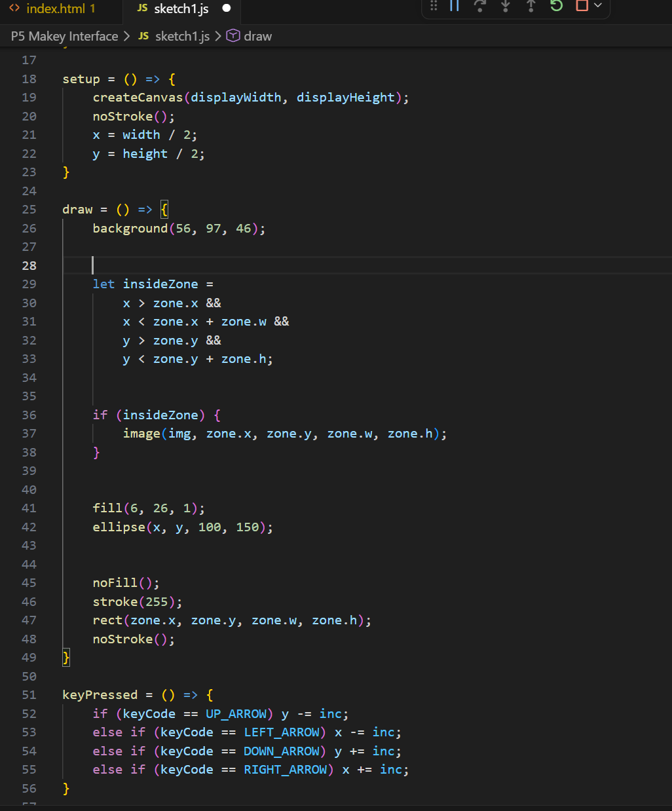Click line number 36 in the gutter

[29, 415]
